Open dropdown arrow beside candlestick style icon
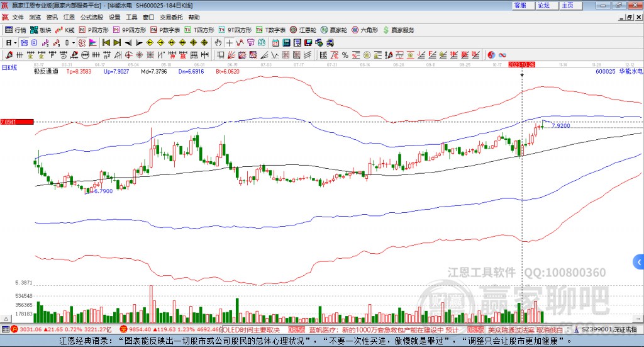The width and height of the screenshot is (644, 347). click(74, 43)
